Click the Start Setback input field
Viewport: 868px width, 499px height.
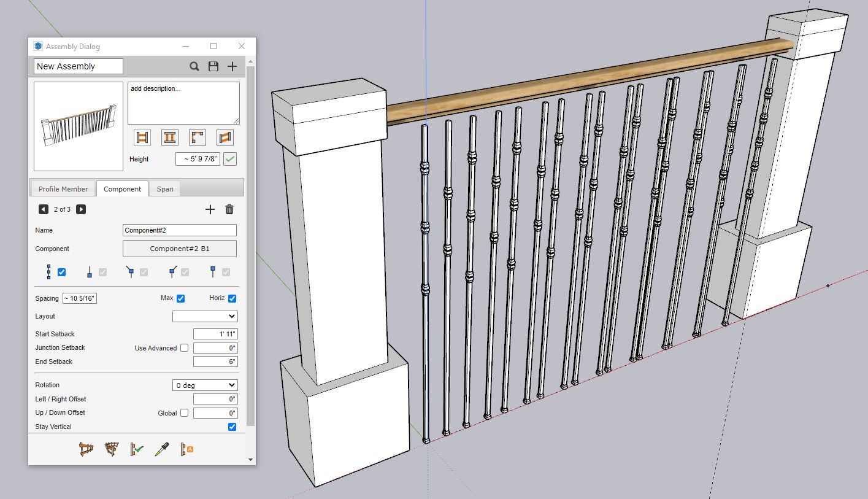215,334
